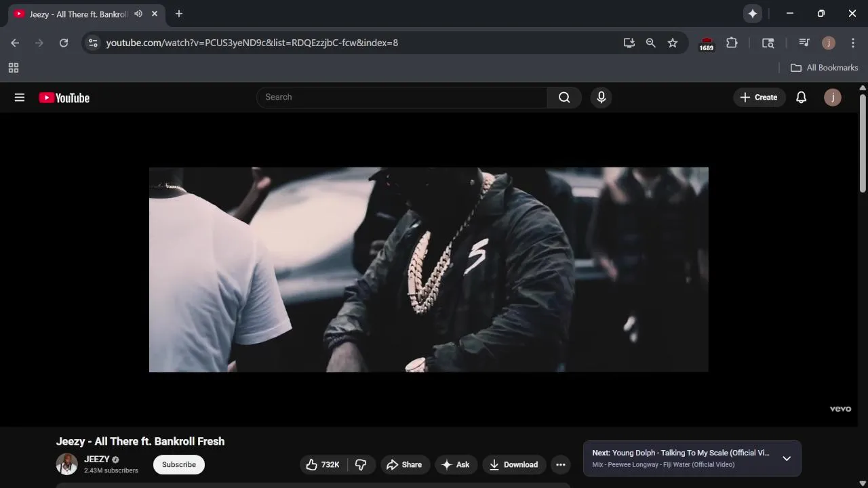Mute the tab via speaker icon
The image size is (868, 488).
138,14
